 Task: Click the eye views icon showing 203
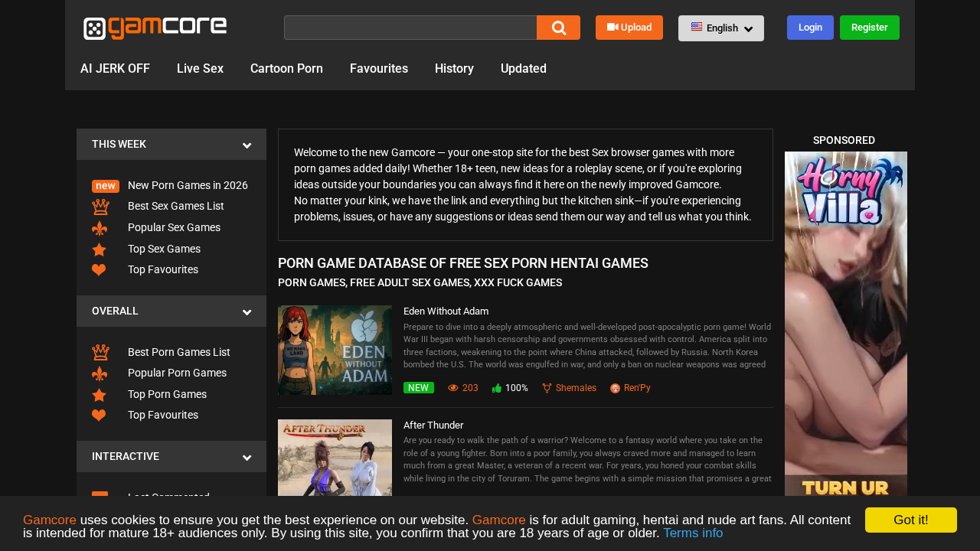point(453,388)
